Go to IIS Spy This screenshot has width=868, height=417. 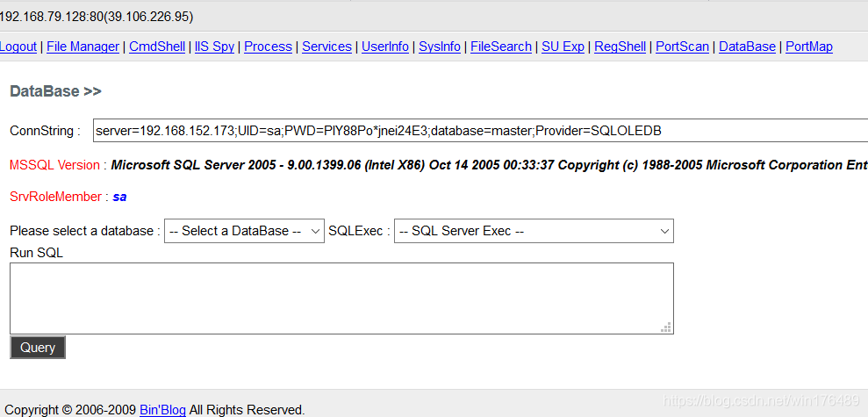[215, 47]
